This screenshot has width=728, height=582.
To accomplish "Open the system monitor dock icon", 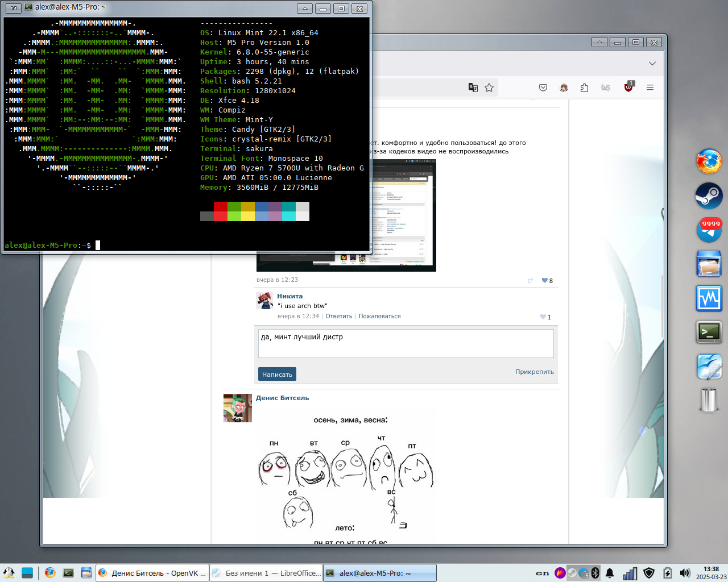I will coord(709,298).
